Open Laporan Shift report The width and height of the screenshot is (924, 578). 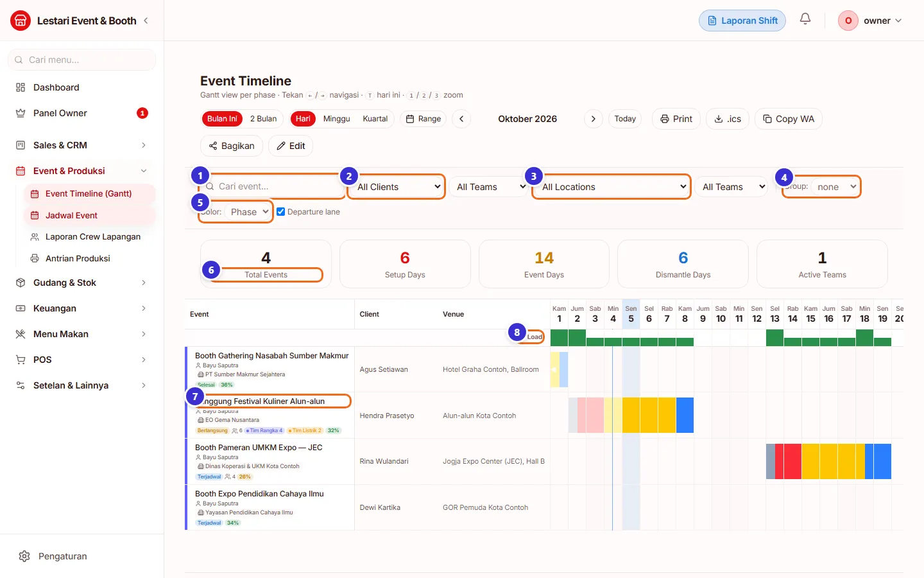pyautogui.click(x=742, y=21)
